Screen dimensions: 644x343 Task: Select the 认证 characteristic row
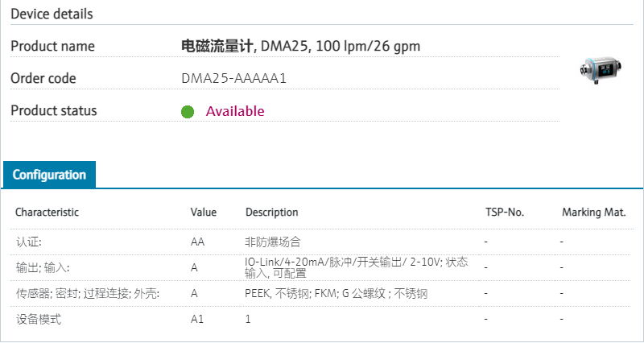point(29,241)
